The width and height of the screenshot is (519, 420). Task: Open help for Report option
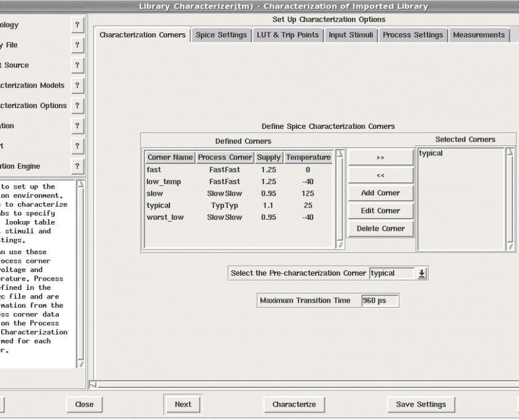coord(77,146)
